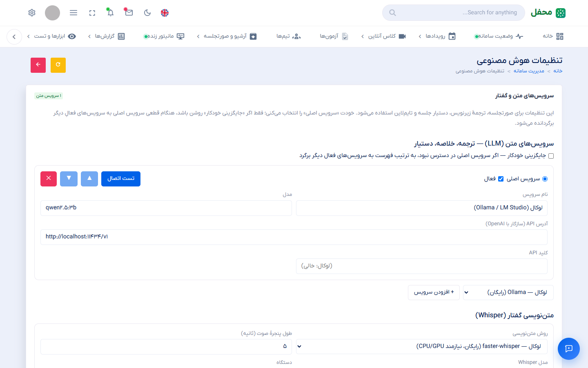Click the monitor icon of مانیتور زنده
This screenshot has height=368, width=588.
click(x=180, y=36)
